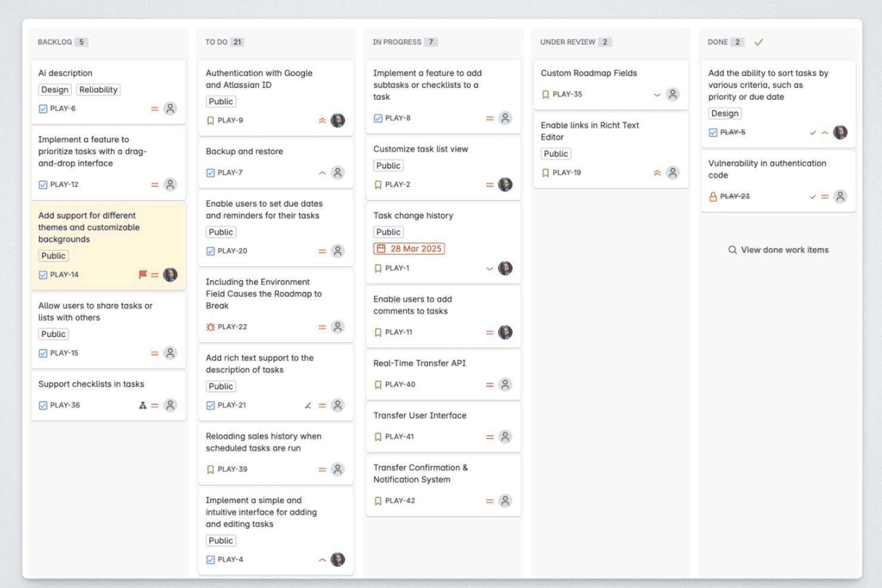Click the story bookmark icon beside PLAY-40
882x588 pixels.
(378, 385)
